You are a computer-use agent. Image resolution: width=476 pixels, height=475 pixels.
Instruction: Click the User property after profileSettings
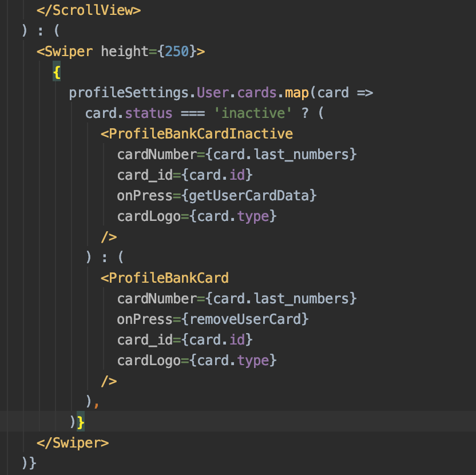point(213,93)
